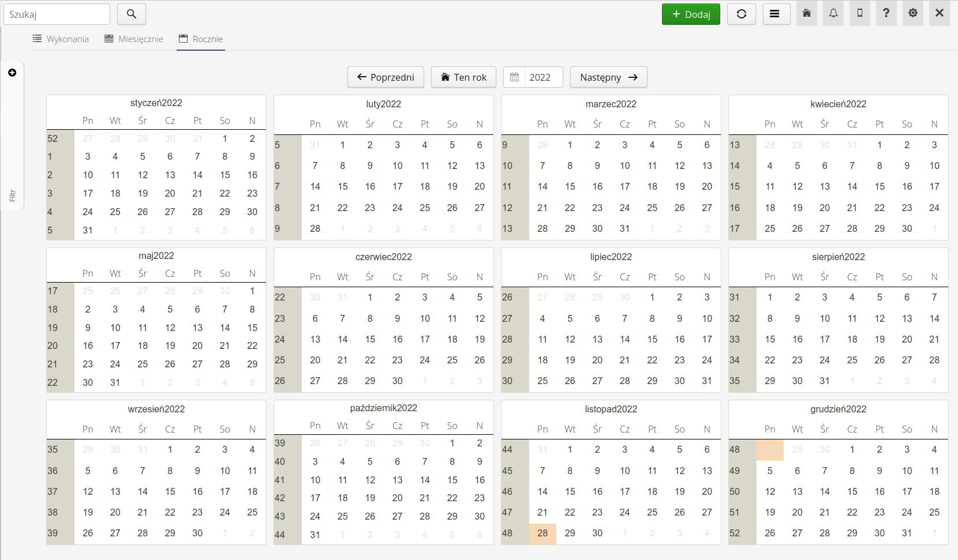The height and width of the screenshot is (560, 958).
Task: Click the Następny button
Action: click(x=608, y=77)
